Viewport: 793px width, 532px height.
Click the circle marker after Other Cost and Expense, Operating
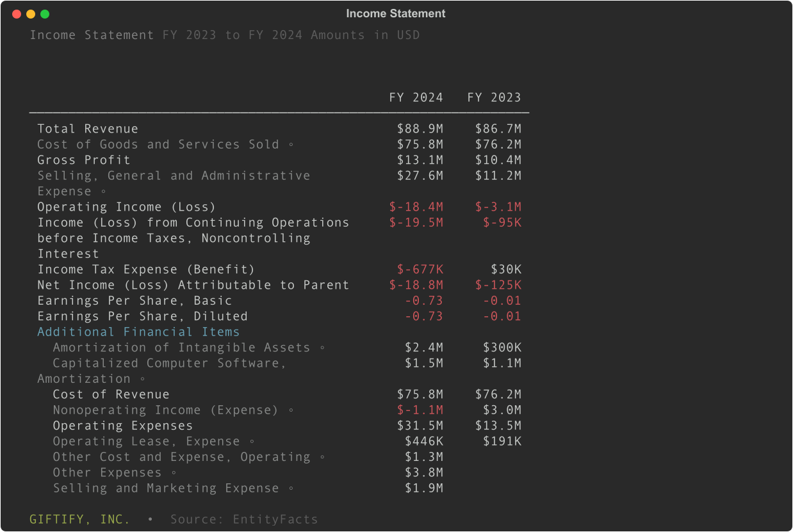pos(322,457)
